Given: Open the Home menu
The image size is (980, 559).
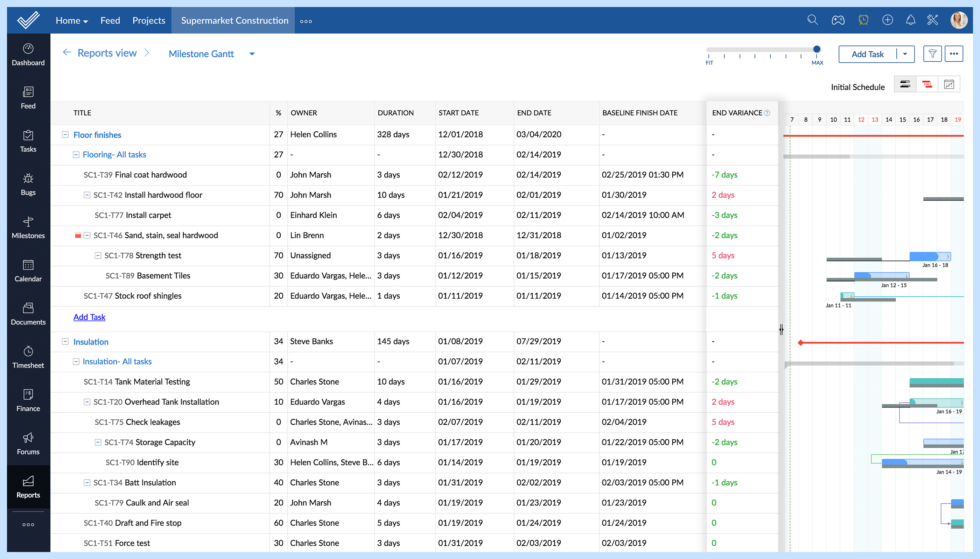Looking at the screenshot, I should pyautogui.click(x=71, y=20).
